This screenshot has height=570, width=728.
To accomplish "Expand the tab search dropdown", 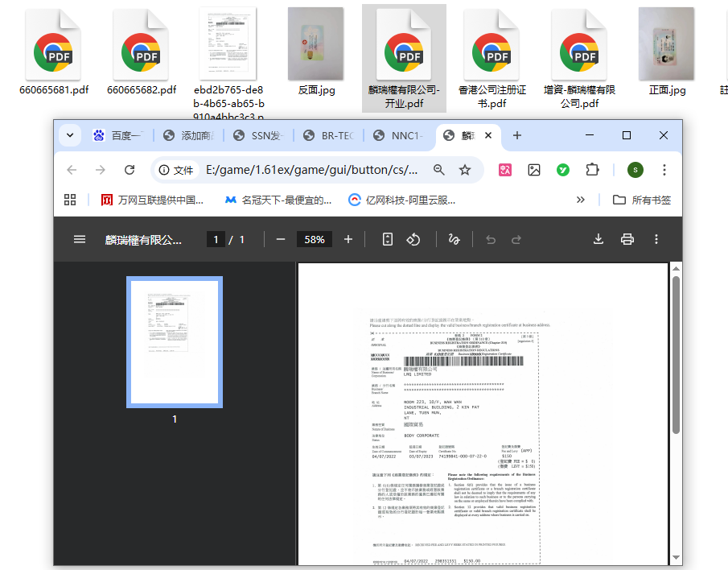I will (x=70, y=135).
